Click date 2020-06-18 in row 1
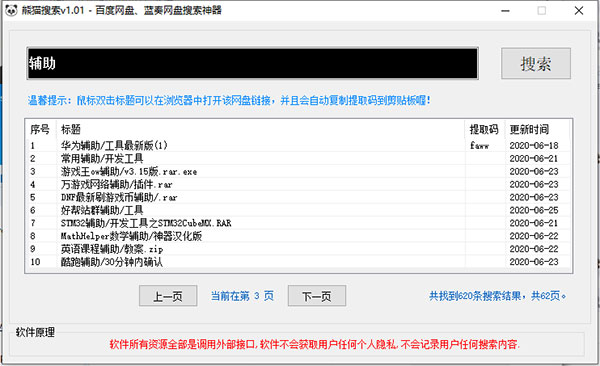 point(534,145)
